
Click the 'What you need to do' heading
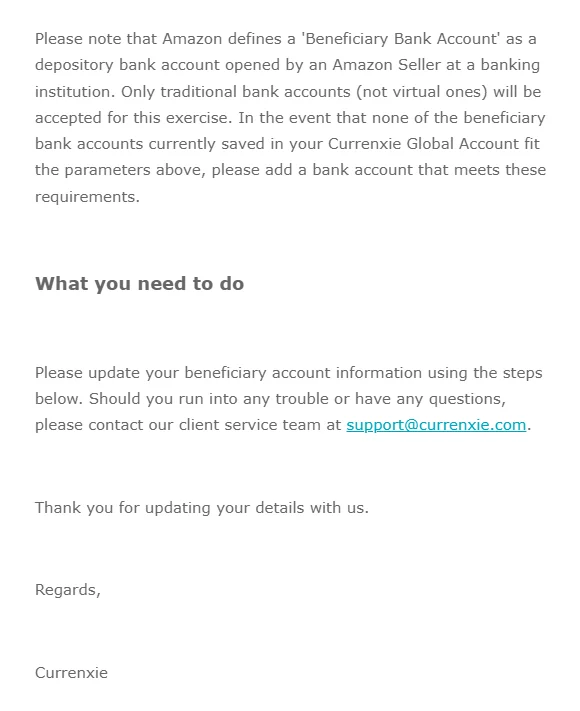point(140,283)
